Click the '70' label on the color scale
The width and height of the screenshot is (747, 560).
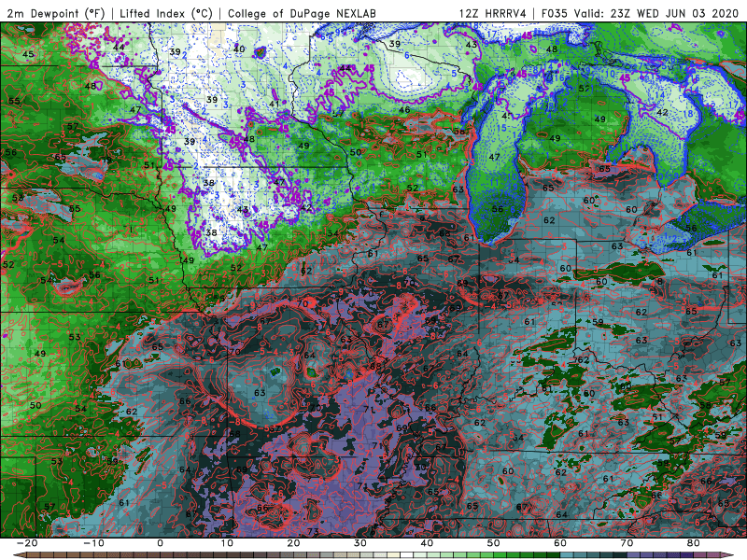(x=627, y=543)
